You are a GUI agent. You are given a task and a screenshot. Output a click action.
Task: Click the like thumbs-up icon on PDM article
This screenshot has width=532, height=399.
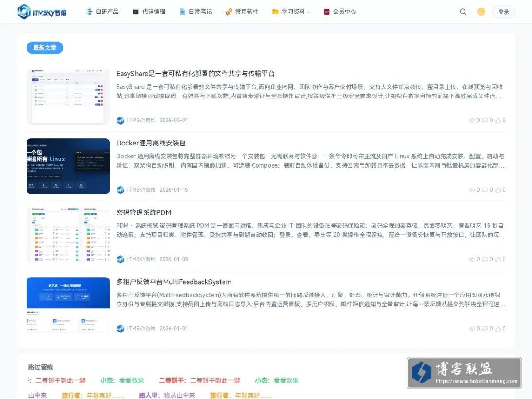(498, 259)
